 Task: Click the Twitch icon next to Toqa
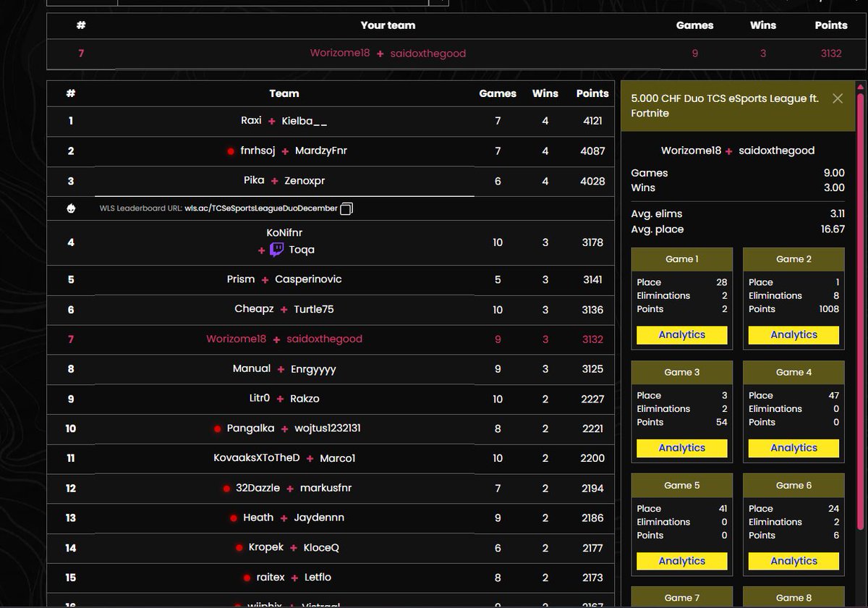[277, 250]
